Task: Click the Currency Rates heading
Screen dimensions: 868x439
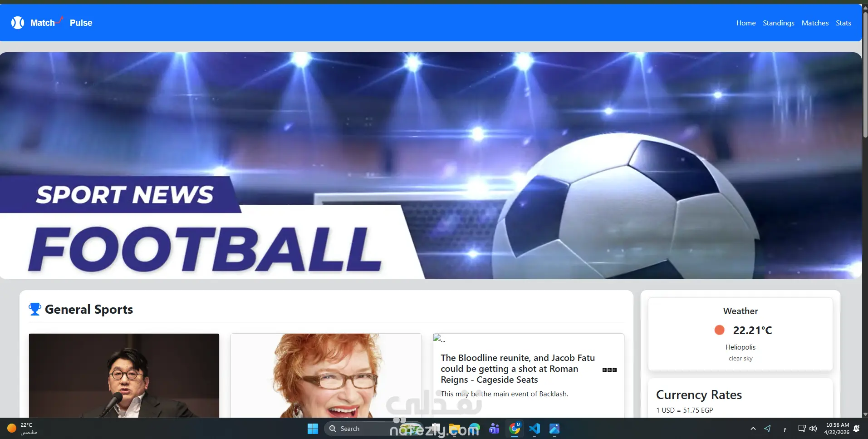Action: coord(699,395)
